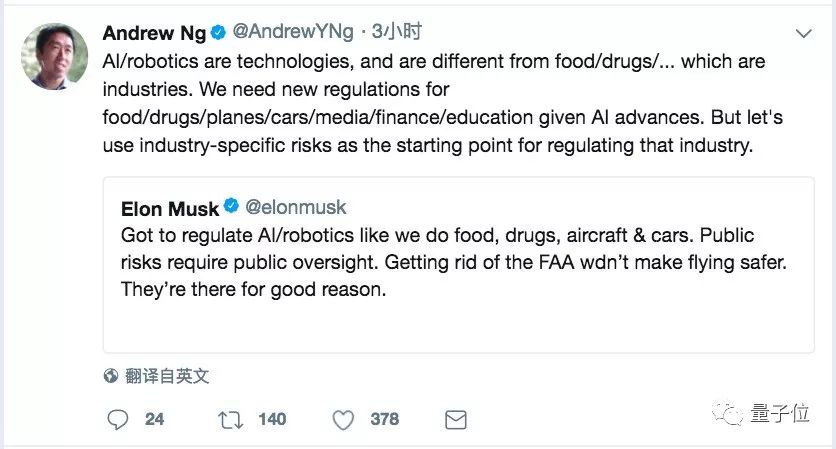Click the 378 likes count

tap(385, 419)
